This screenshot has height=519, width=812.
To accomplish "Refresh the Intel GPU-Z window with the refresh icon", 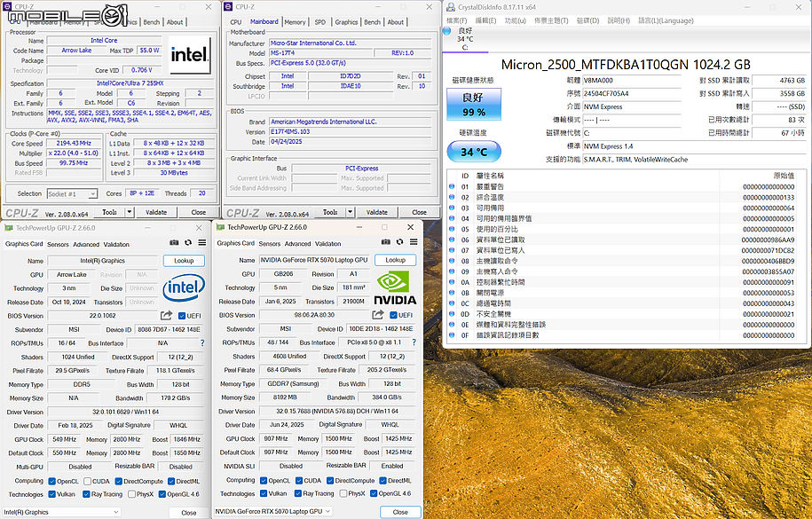I will (x=188, y=242).
